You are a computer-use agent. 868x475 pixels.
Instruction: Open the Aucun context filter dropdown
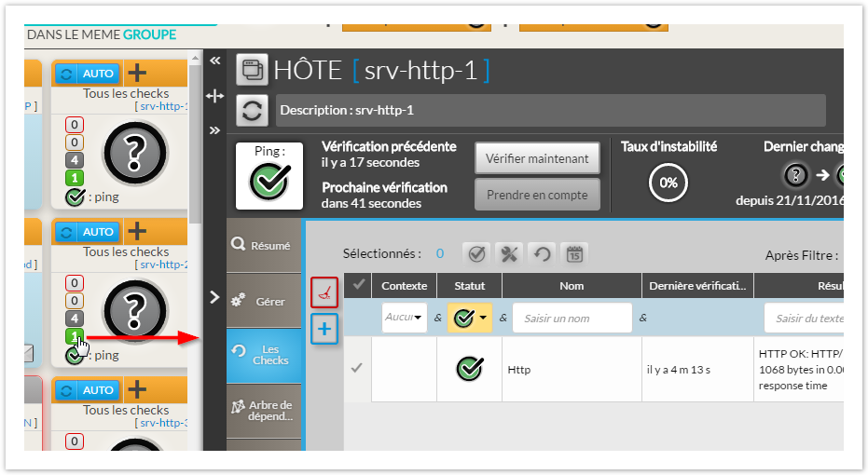coord(404,318)
